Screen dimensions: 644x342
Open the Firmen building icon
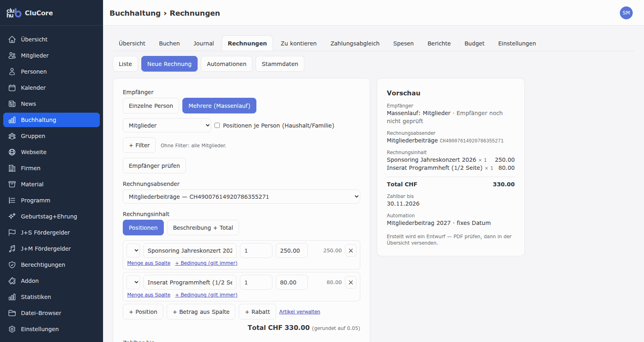(12, 168)
